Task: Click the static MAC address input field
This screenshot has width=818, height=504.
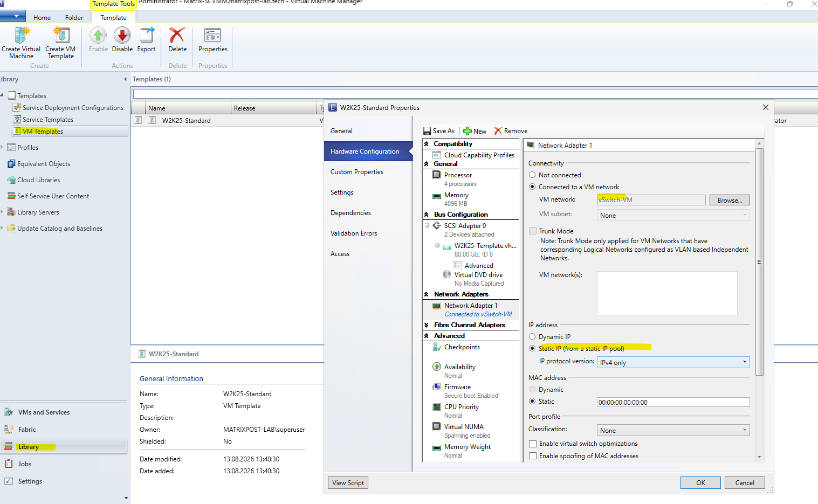Action: click(673, 402)
